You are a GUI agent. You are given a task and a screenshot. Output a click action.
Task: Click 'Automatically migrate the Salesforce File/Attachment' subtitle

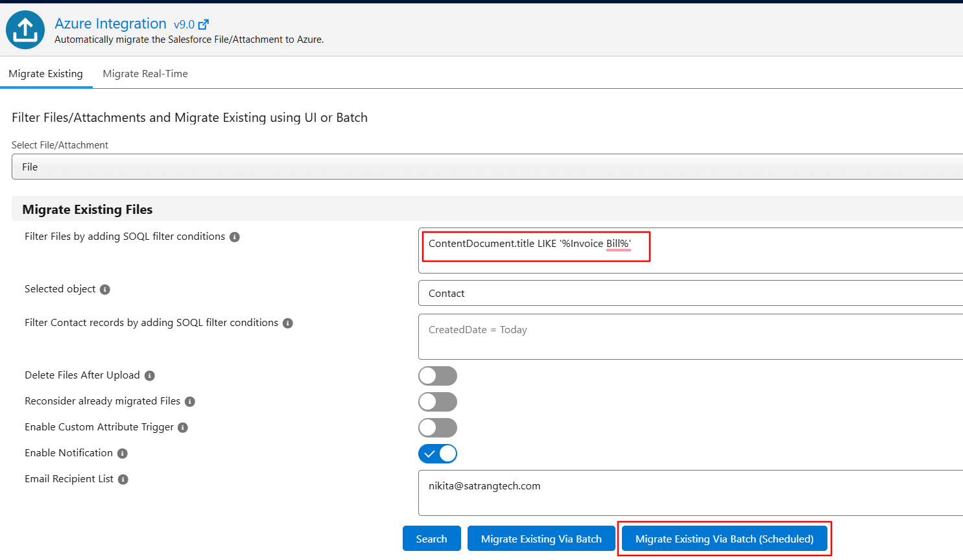(x=189, y=40)
